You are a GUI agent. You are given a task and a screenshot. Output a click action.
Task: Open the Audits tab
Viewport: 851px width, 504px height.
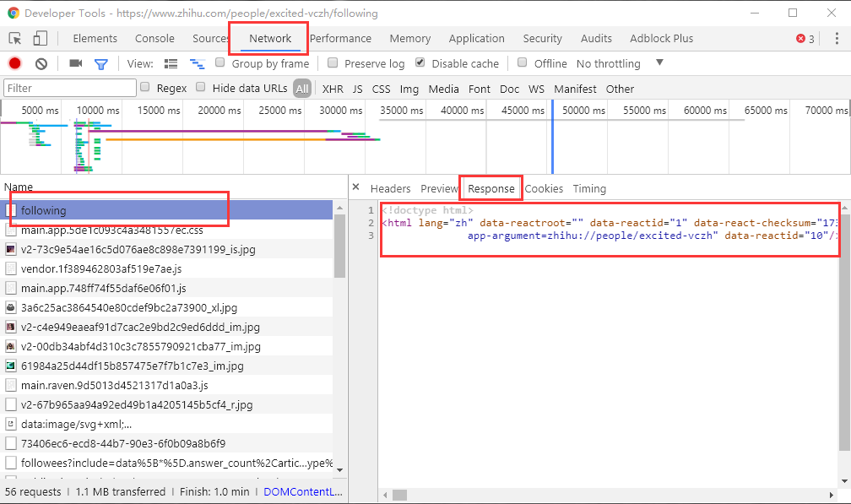pos(596,39)
